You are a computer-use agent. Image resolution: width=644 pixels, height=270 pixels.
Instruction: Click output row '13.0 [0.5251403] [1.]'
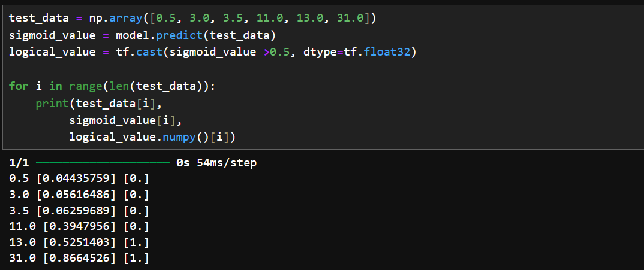click(79, 242)
